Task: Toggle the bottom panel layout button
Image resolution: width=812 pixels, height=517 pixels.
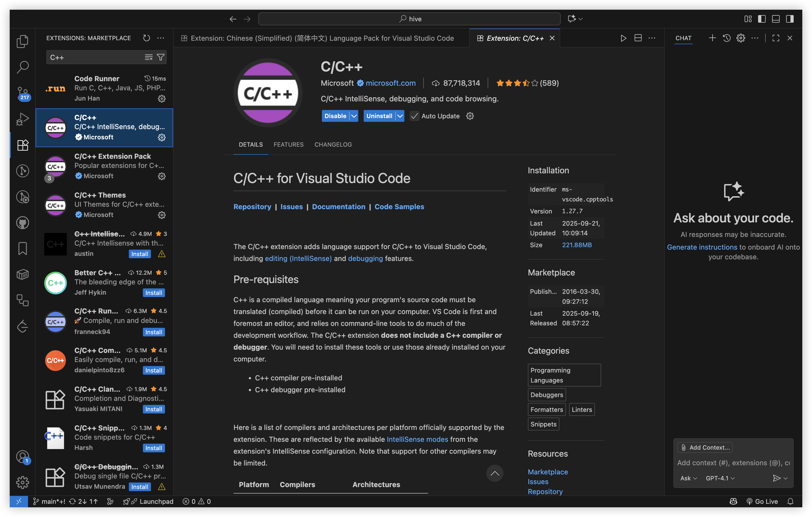Action: coord(776,19)
